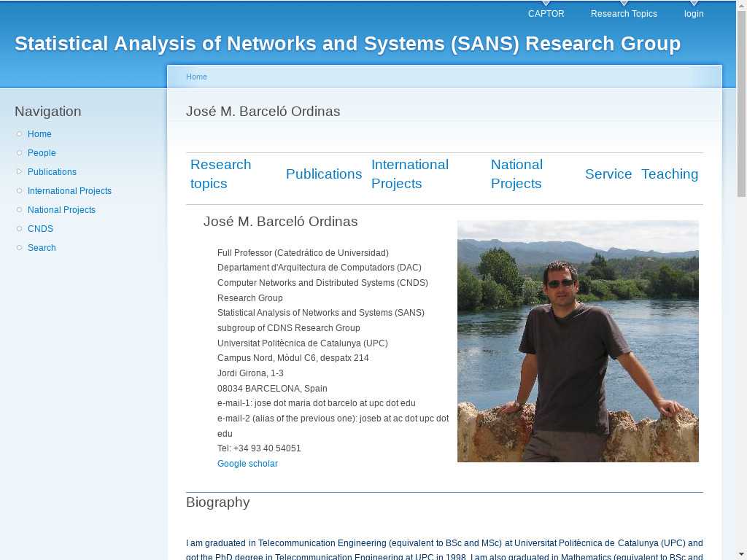The image size is (747, 560).
Task: Click the '08034 BARCELONA, Spain' address line
Action: click(272, 389)
